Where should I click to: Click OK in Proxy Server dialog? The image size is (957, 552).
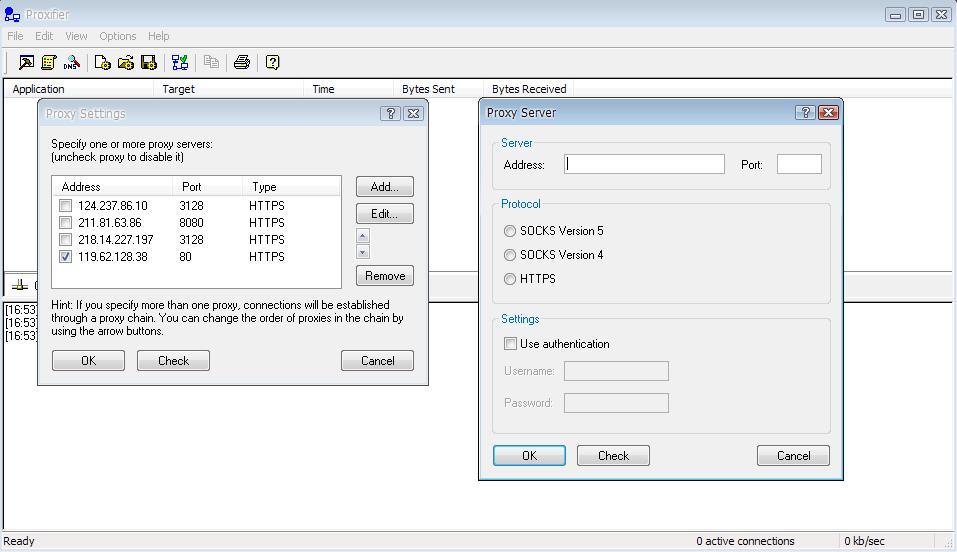click(x=529, y=456)
